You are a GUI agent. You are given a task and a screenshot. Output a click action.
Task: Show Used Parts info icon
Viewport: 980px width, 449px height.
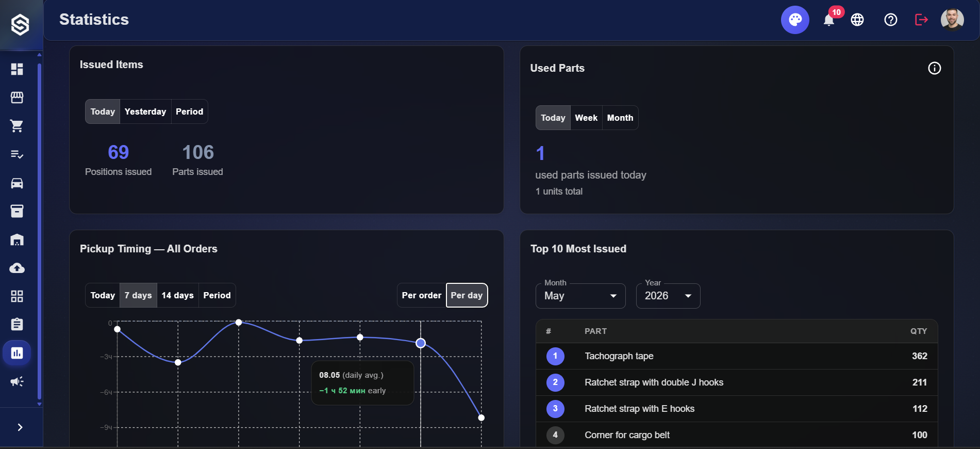[935, 68]
